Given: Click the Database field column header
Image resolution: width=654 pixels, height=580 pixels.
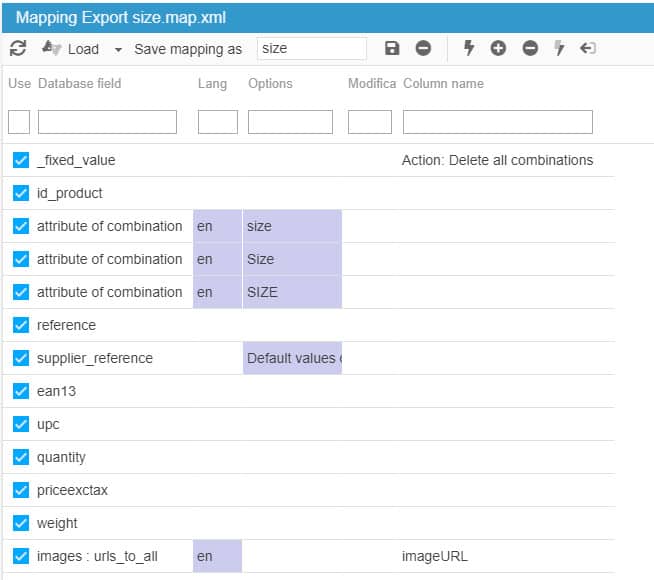Looking at the screenshot, I should (79, 83).
